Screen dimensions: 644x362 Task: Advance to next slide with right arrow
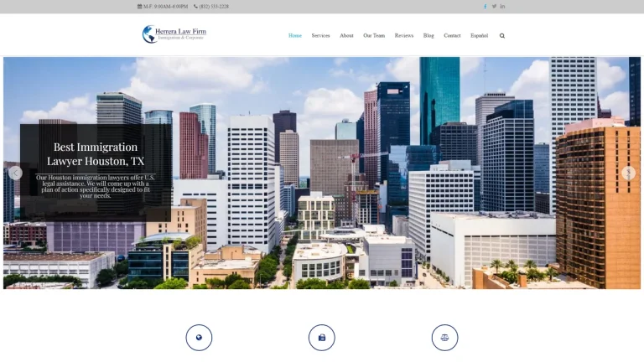pyautogui.click(x=628, y=173)
